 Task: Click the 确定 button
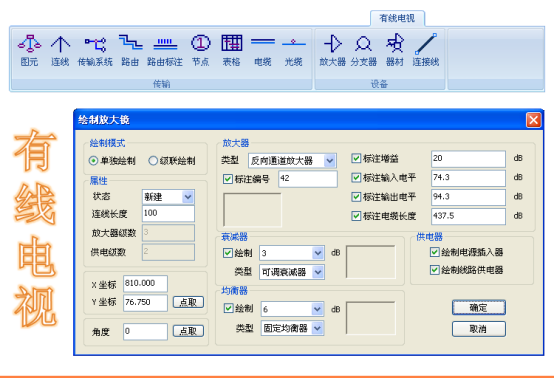(479, 307)
